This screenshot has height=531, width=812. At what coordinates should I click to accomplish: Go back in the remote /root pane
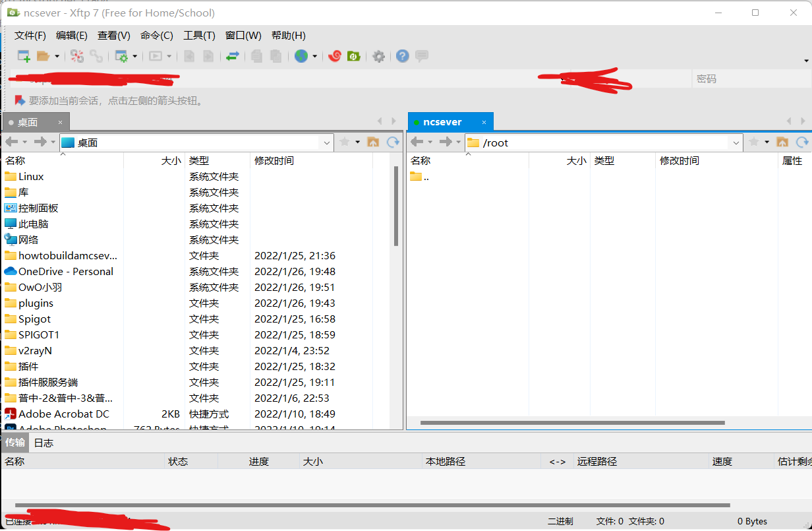click(417, 142)
